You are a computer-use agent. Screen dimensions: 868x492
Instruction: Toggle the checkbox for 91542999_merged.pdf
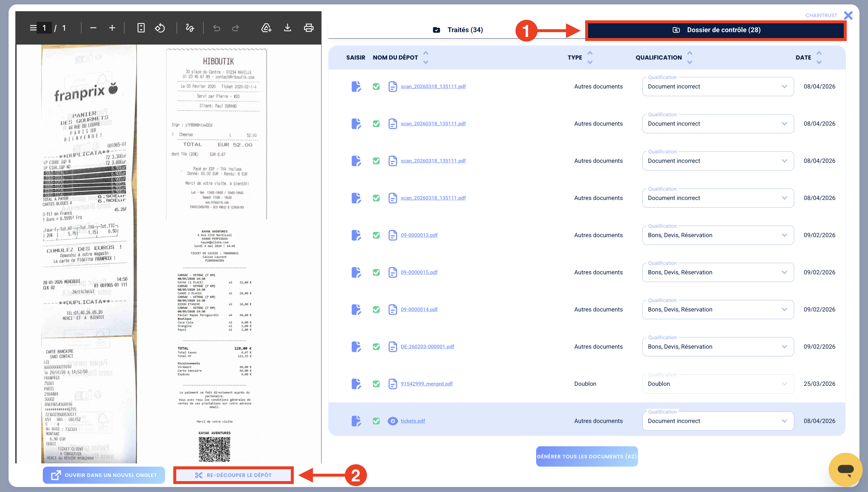click(x=376, y=384)
